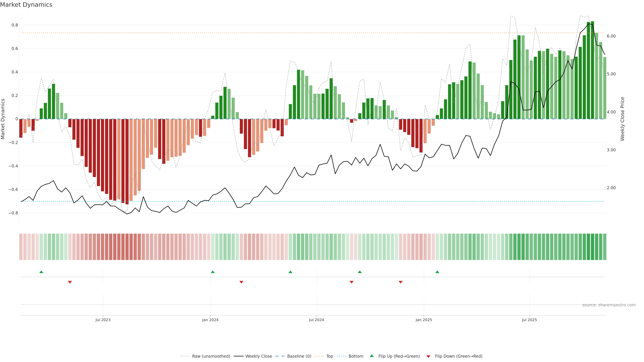Click the Flip Down legend triangle icon
The width and height of the screenshot is (644, 362).
(428, 356)
